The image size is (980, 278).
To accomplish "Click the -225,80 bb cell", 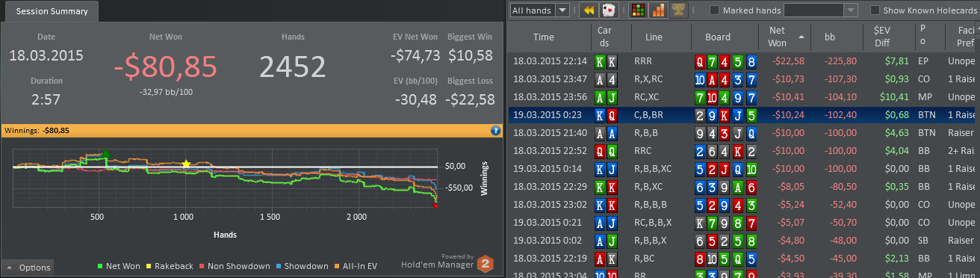I will [x=839, y=61].
